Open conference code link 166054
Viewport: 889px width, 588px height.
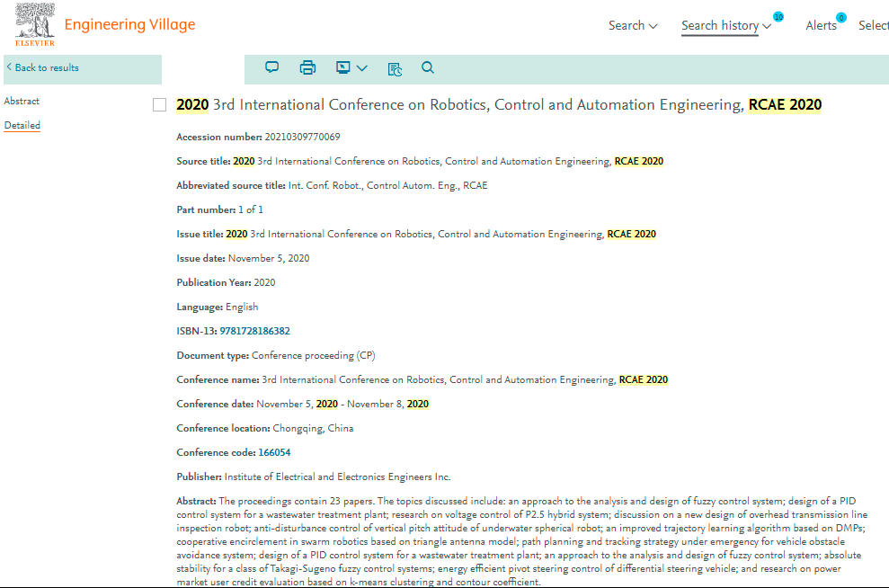[274, 452]
